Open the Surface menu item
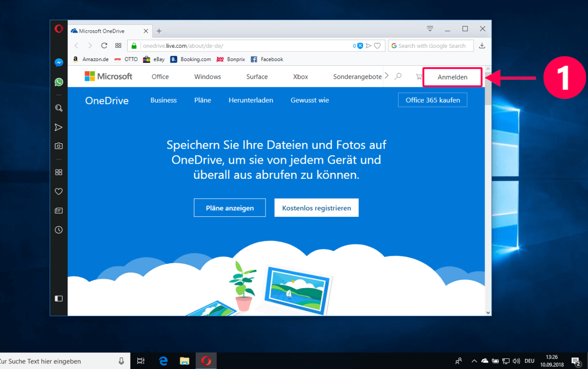Image resolution: width=588 pixels, height=369 pixels. click(257, 77)
